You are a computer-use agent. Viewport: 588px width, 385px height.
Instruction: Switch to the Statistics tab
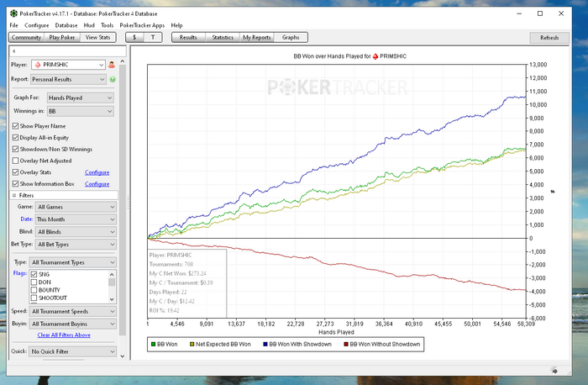click(x=223, y=37)
